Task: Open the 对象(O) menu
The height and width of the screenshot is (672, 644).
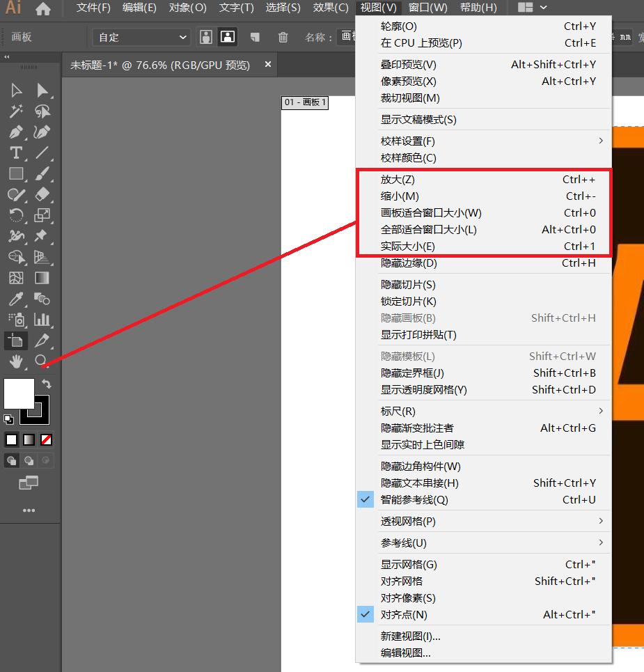Action: pos(188,8)
